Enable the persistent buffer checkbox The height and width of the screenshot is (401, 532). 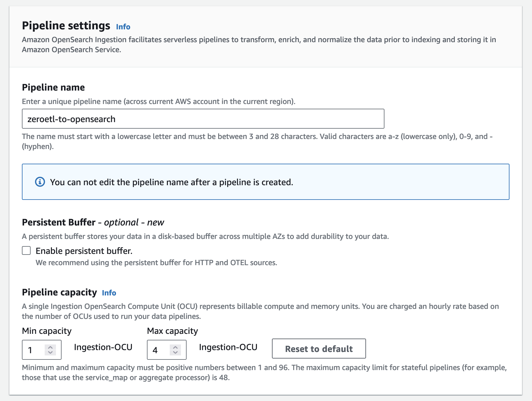click(26, 250)
